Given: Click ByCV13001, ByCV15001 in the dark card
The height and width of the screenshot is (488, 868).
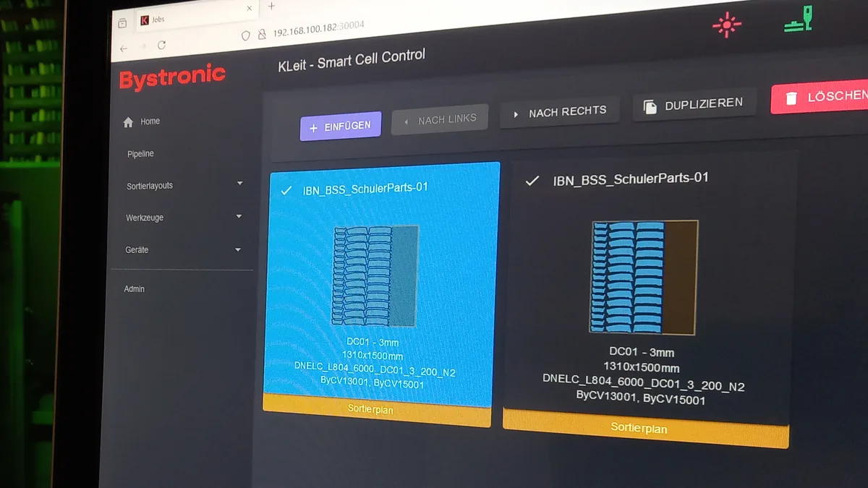Looking at the screenshot, I should (641, 398).
